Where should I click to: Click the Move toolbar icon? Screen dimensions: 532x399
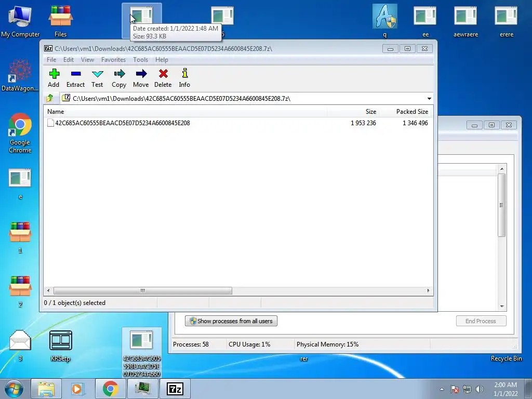[x=141, y=78]
